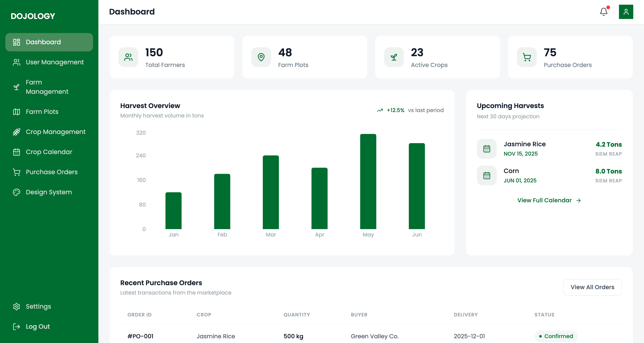The image size is (644, 343).
Task: Click the View All Orders button
Action: (592, 287)
